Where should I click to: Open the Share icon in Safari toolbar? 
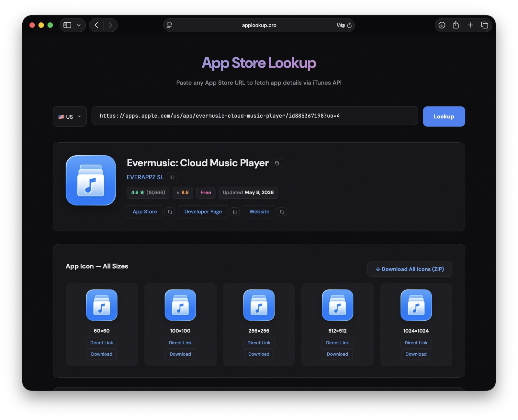point(456,25)
